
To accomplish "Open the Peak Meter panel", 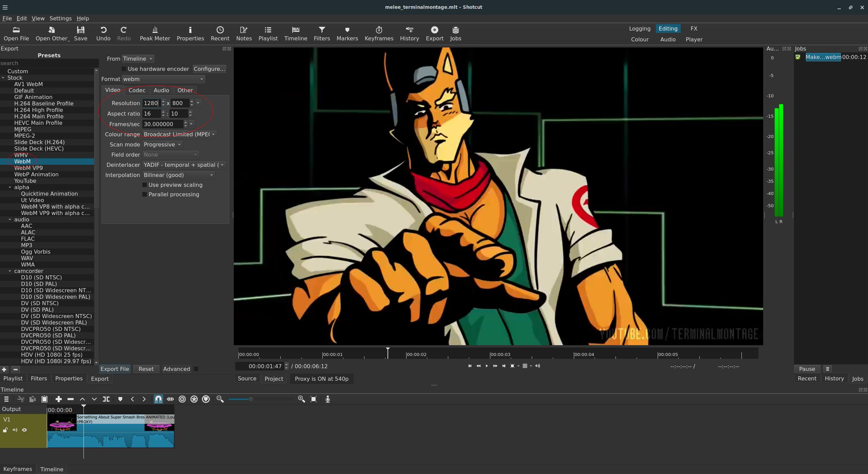I will click(155, 34).
